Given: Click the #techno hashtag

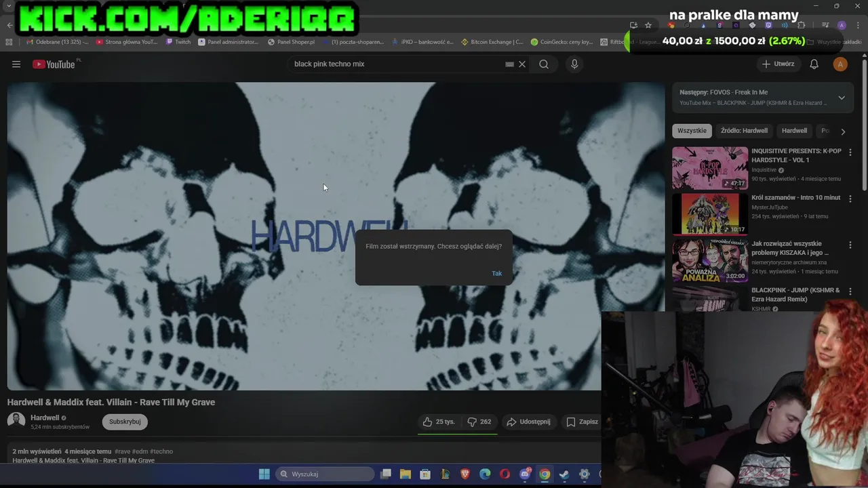Looking at the screenshot, I should coord(161,451).
